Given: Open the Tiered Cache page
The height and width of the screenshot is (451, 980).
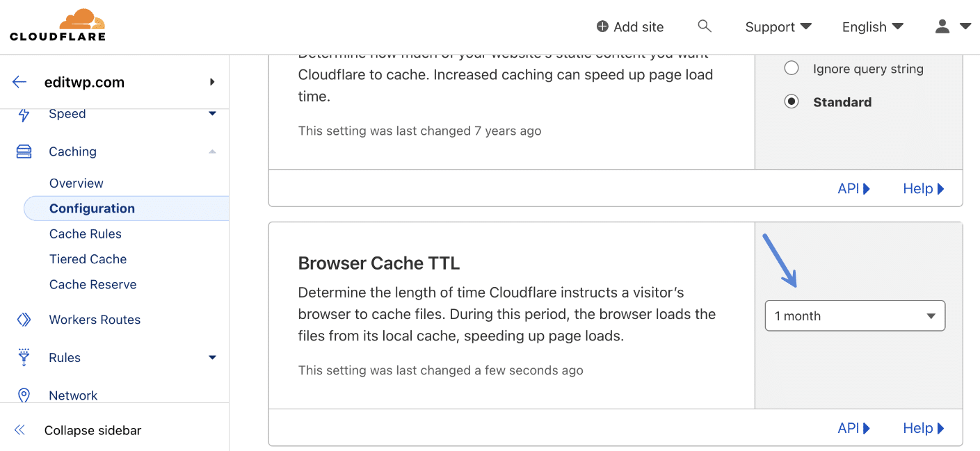Looking at the screenshot, I should coord(88,259).
